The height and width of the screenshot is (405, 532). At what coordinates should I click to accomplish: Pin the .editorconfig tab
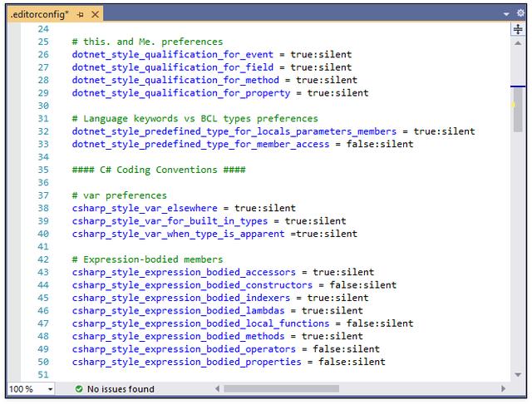coord(81,14)
